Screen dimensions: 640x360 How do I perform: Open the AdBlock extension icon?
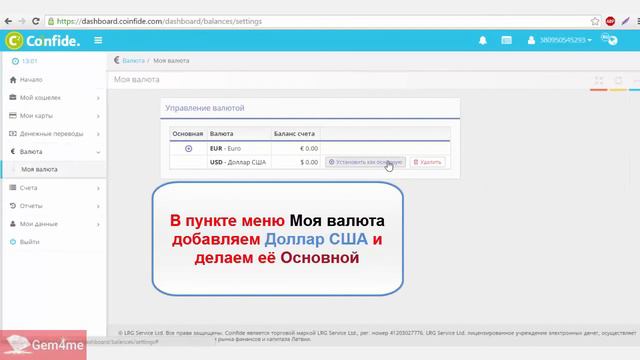click(x=610, y=21)
